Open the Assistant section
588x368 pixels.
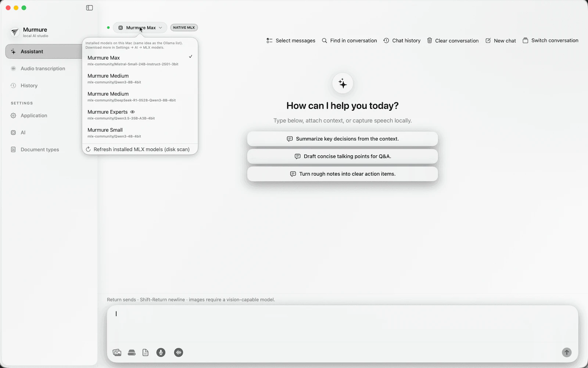(x=44, y=51)
